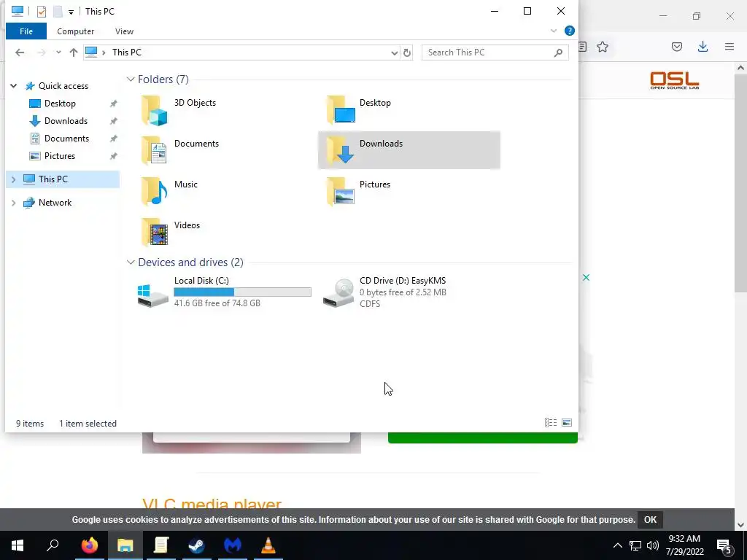This screenshot has width=747, height=560.
Task: Click OK on the cookie notice
Action: pyautogui.click(x=650, y=519)
